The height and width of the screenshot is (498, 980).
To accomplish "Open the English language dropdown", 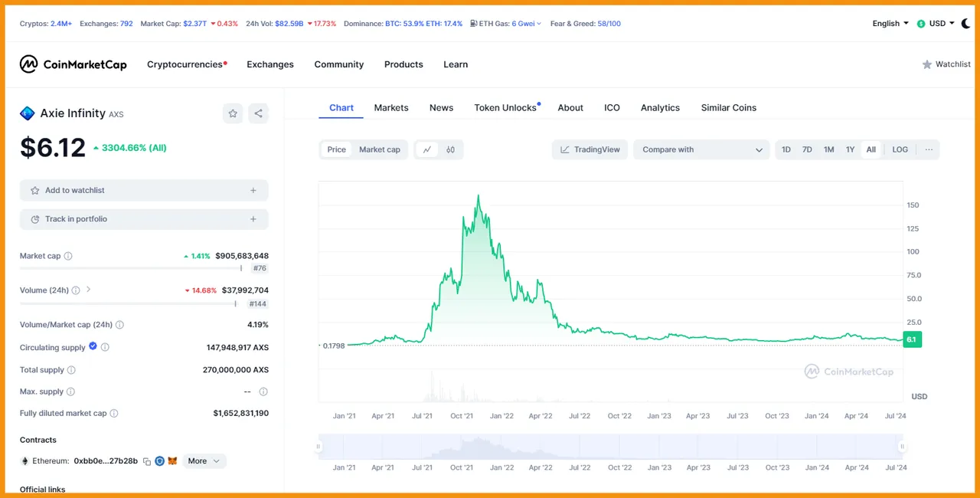I will click(890, 23).
